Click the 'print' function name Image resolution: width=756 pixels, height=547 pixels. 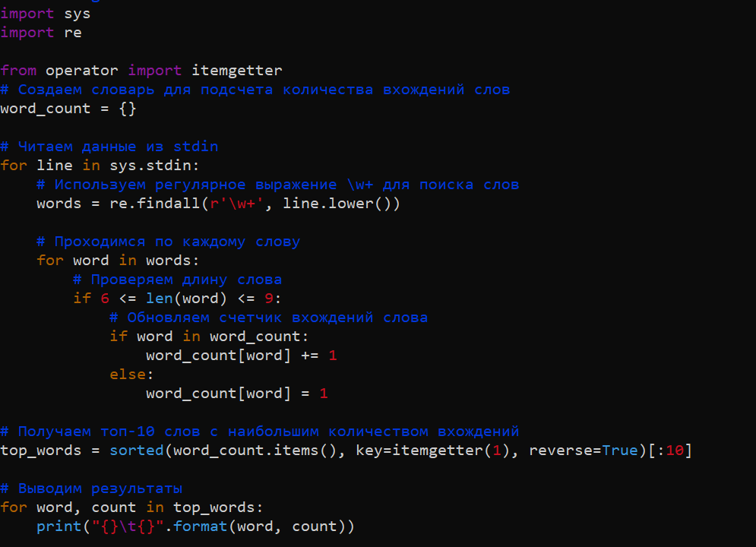pos(59,526)
